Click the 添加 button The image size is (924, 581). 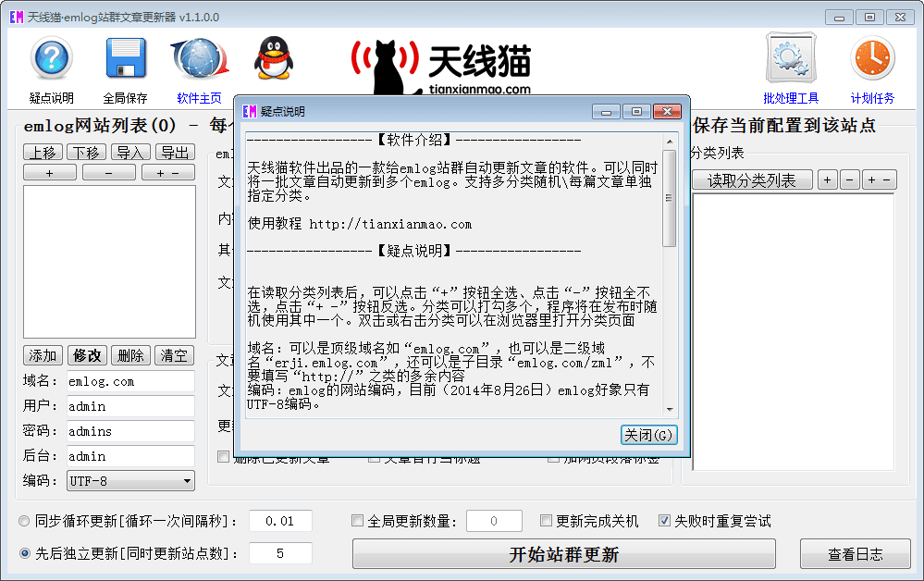point(43,355)
